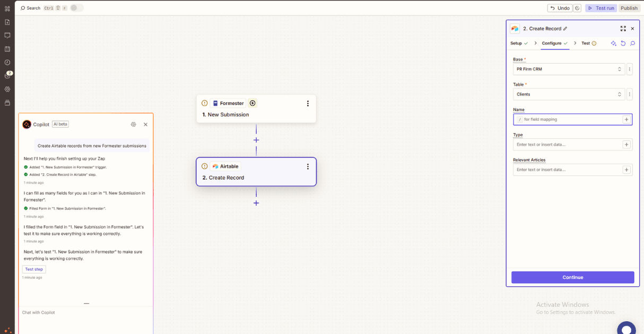Close the Create Record panel
This screenshot has height=334, width=644.
(x=632, y=29)
